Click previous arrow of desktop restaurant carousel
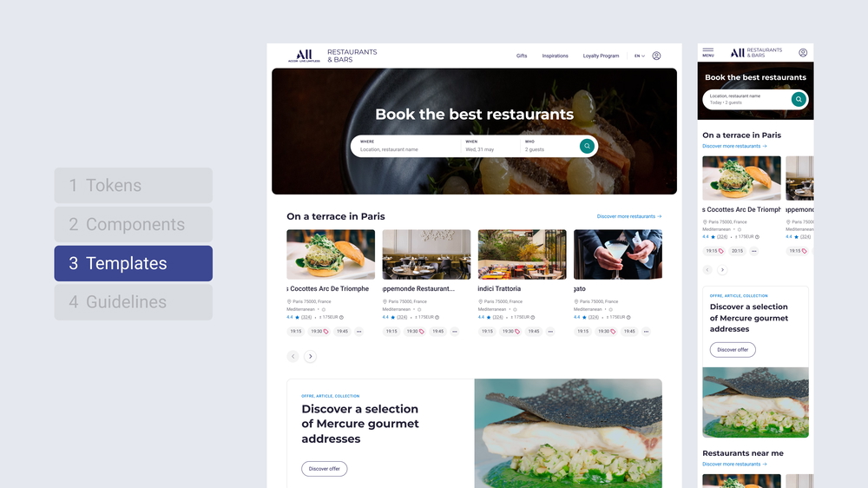868x488 pixels. click(293, 356)
